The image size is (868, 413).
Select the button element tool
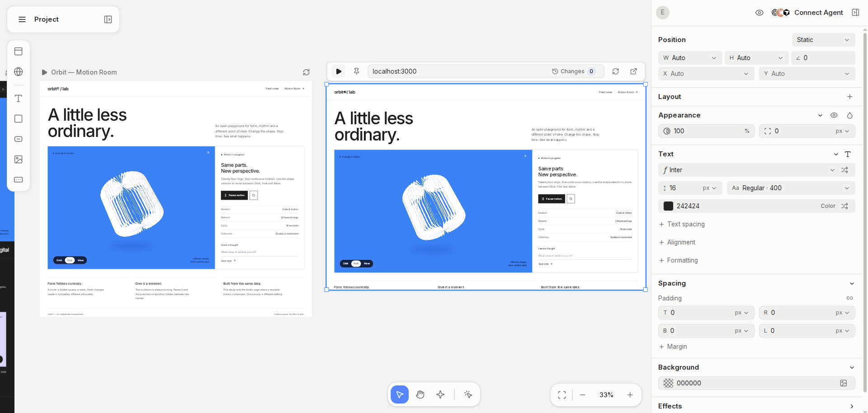19,139
